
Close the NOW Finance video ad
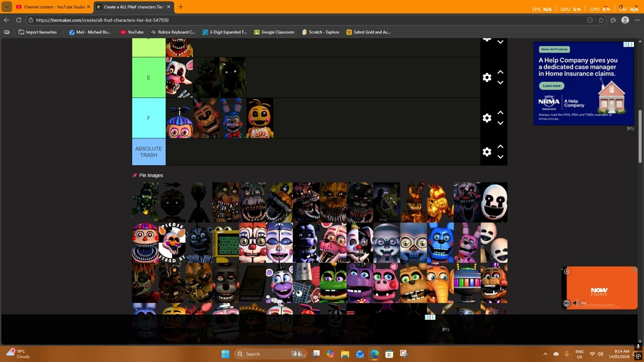(567, 272)
